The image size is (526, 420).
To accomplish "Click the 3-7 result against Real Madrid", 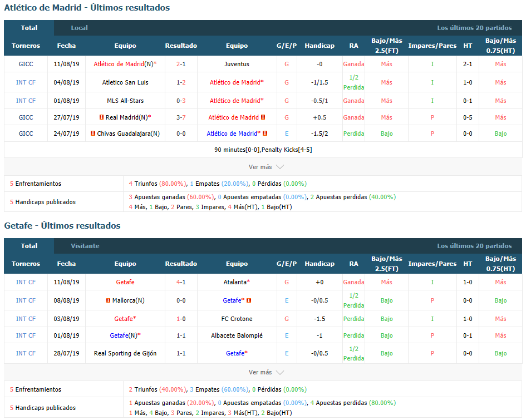I will 181,117.
